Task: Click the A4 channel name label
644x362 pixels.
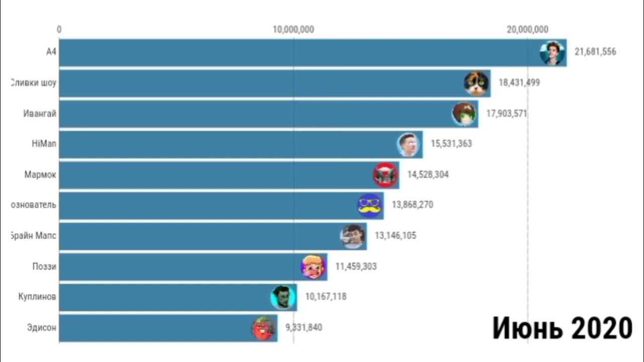Action: [51, 52]
